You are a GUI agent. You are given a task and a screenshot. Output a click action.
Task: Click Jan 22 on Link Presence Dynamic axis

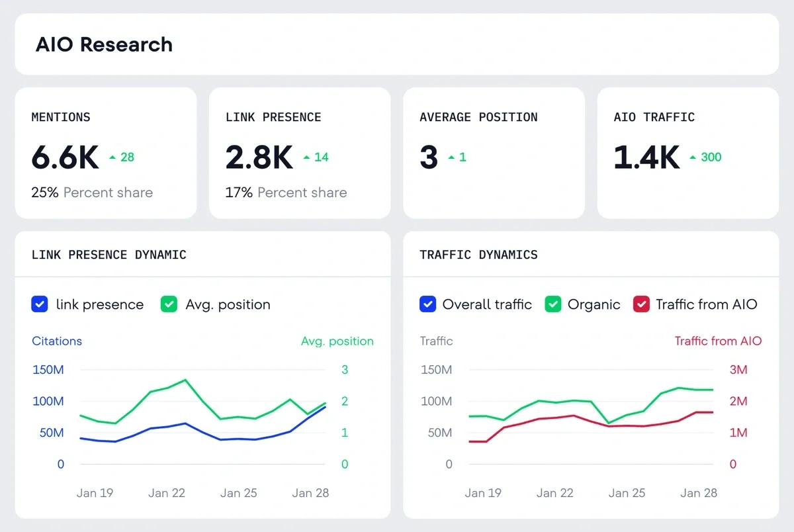167,493
